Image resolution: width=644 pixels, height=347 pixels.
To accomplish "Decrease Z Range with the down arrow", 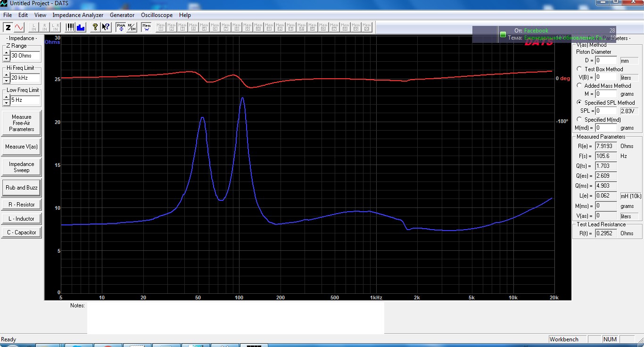I will 6,58.
